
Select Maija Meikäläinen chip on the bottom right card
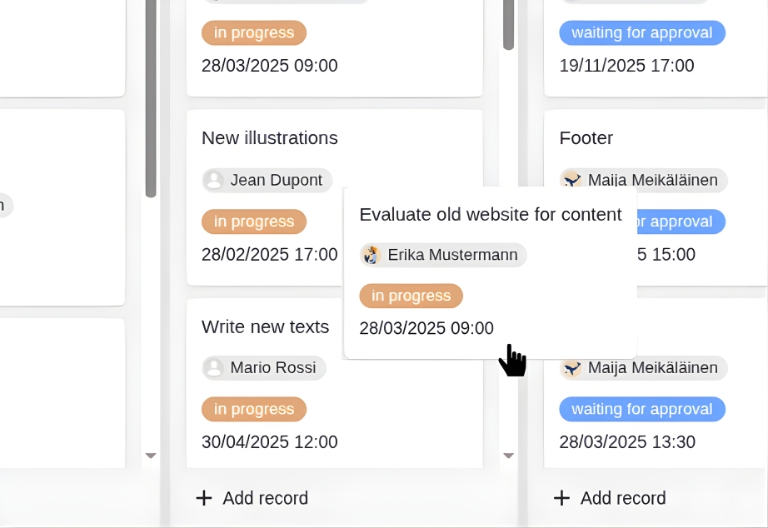[643, 367]
